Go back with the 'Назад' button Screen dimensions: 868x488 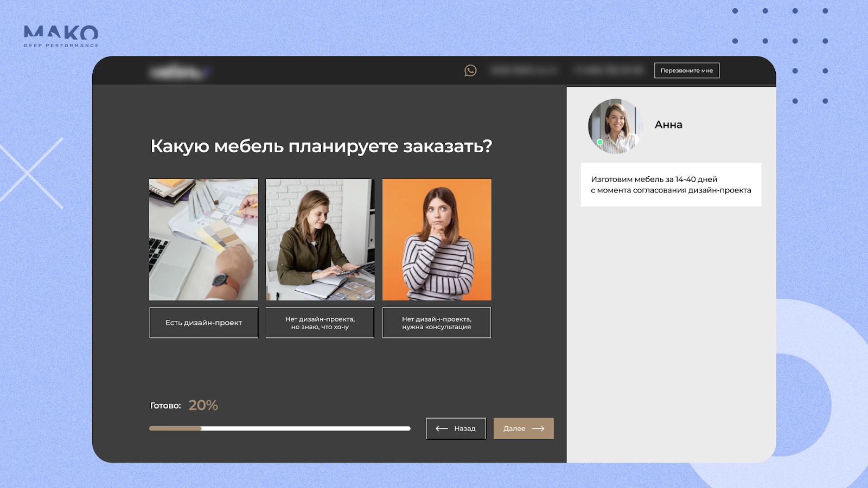coord(456,428)
